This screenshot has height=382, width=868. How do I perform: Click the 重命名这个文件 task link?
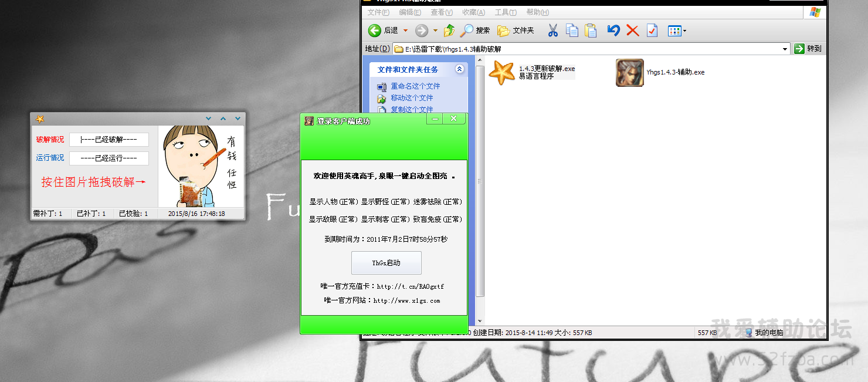[x=415, y=86]
